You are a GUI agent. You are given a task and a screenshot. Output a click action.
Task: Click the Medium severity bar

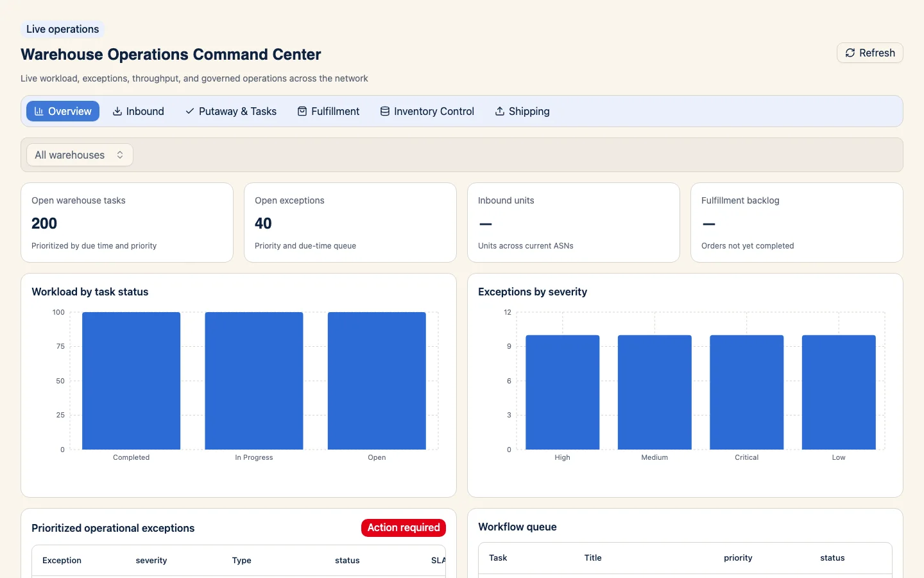(x=654, y=392)
